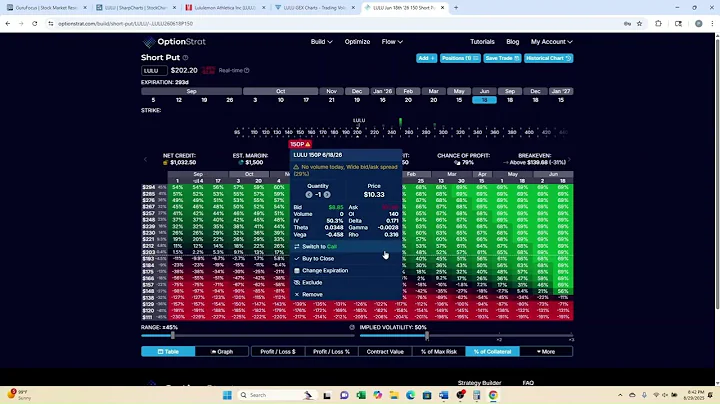
Task: Switch to Table view
Action: (168, 352)
